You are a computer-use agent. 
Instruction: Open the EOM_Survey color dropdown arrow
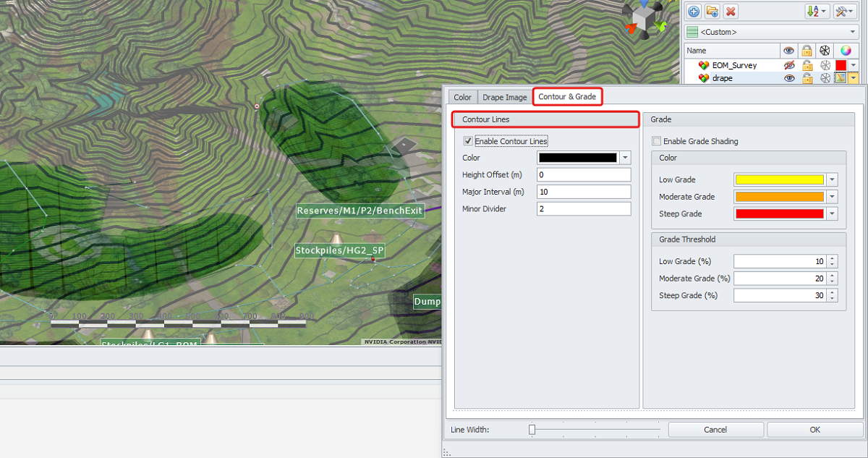[854, 65]
